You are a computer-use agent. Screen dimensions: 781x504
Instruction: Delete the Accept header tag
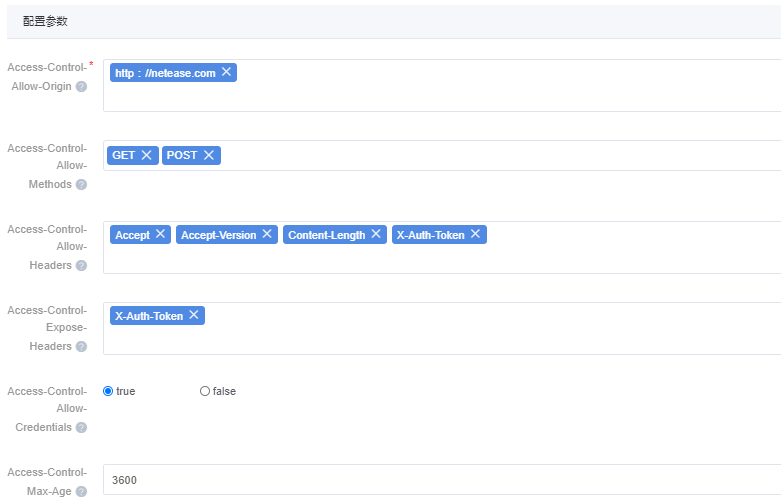[x=161, y=234]
